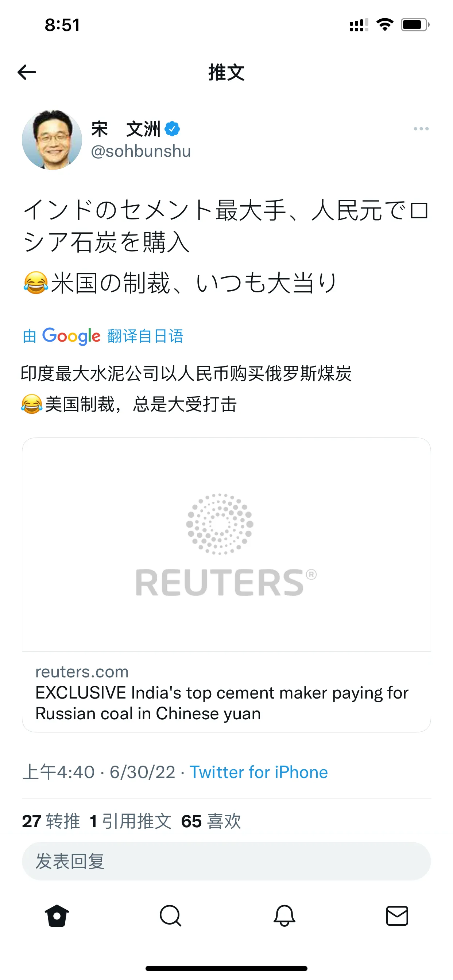Open the Search magnifier tab

pos(170,916)
